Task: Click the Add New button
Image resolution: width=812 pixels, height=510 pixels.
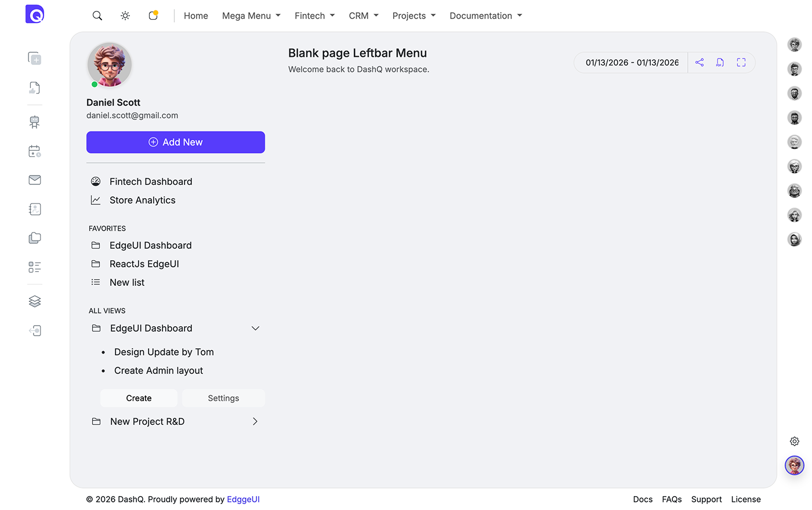Action: coord(176,143)
